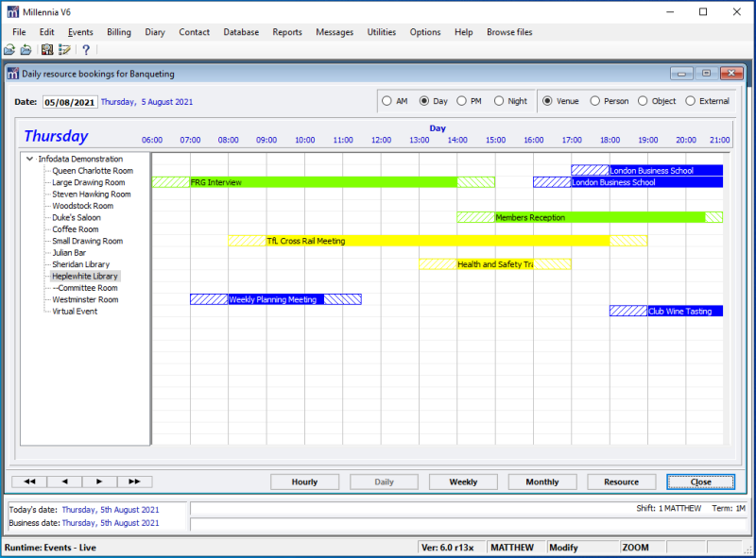Click the Monthly view button
The height and width of the screenshot is (558, 756).
pos(542,482)
